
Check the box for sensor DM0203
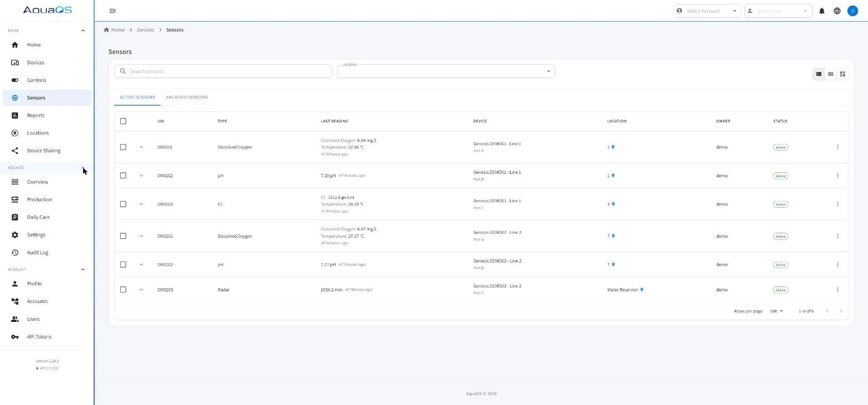click(x=123, y=290)
